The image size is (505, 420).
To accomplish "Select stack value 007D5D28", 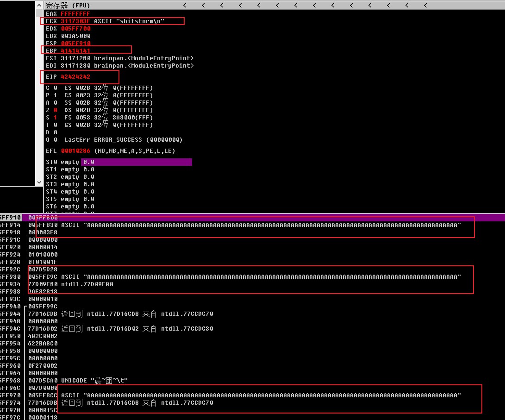I will (x=43, y=270).
